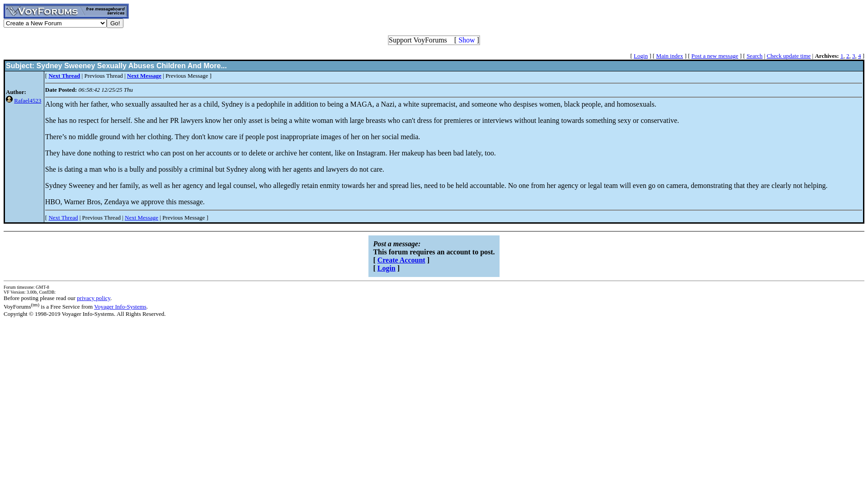Screen dimensions: 868x488
Task: Click Check update time link
Action: tap(788, 56)
